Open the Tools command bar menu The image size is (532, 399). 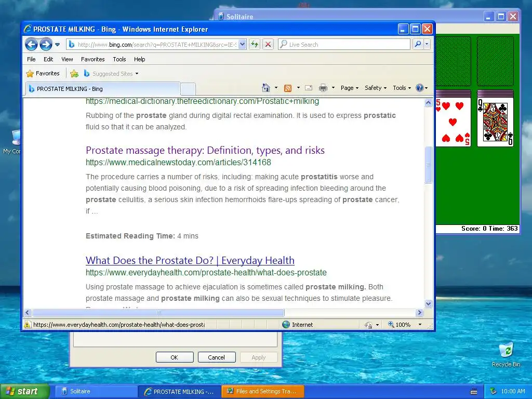[x=402, y=88]
